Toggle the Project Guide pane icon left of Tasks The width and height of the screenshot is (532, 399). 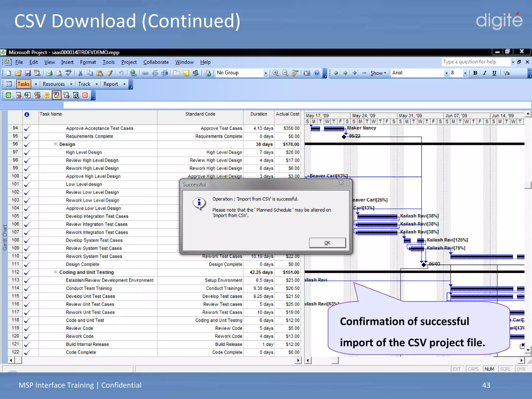(9, 84)
